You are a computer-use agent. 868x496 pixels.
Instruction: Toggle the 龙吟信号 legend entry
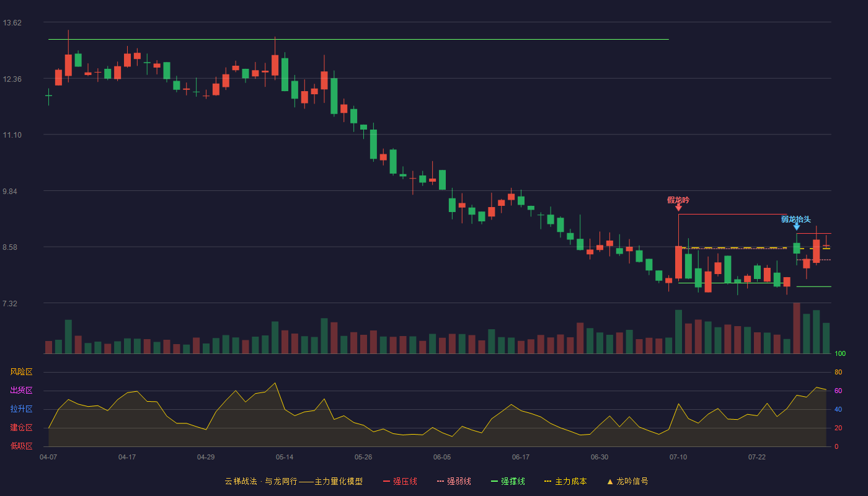(627, 481)
